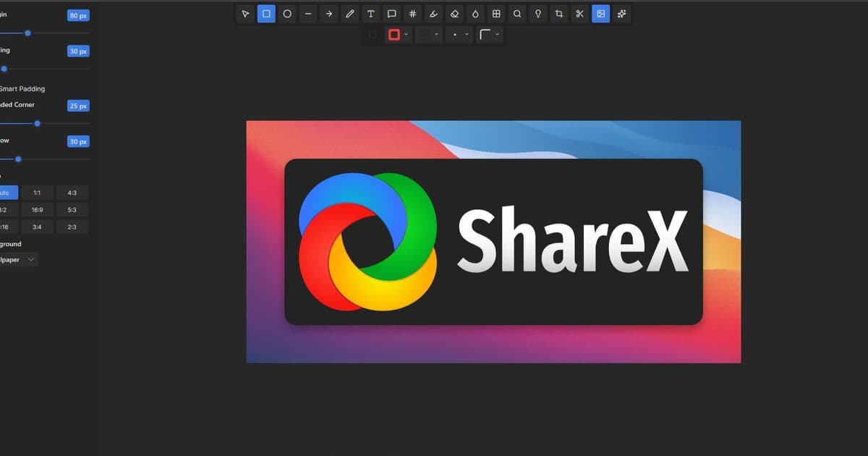
Task: Select the Blur droplet tool
Action: coord(475,14)
